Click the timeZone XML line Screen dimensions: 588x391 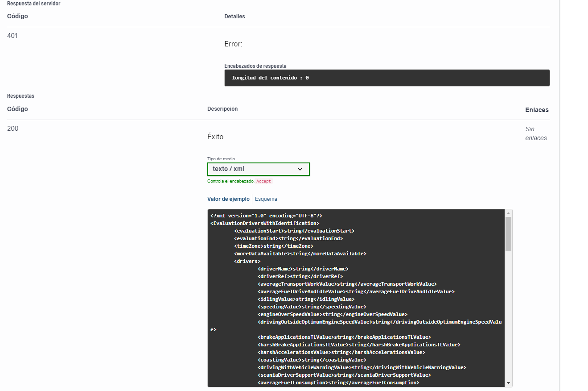[274, 246]
